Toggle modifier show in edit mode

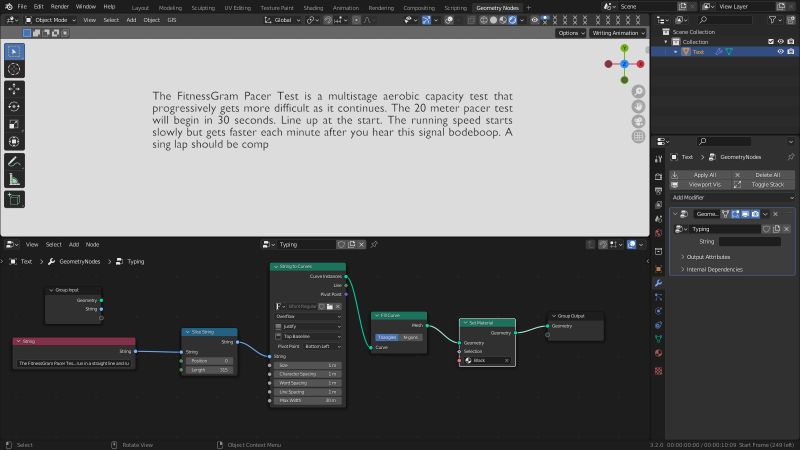coord(735,214)
